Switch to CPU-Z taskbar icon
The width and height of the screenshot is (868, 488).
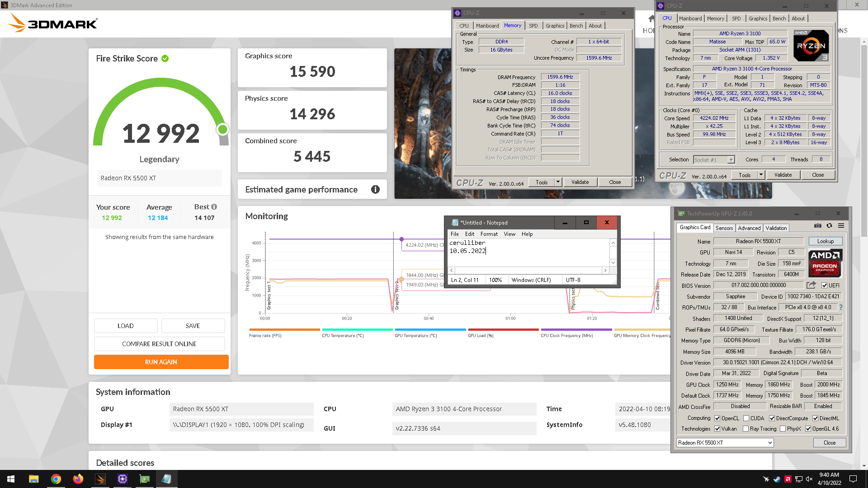point(123,479)
